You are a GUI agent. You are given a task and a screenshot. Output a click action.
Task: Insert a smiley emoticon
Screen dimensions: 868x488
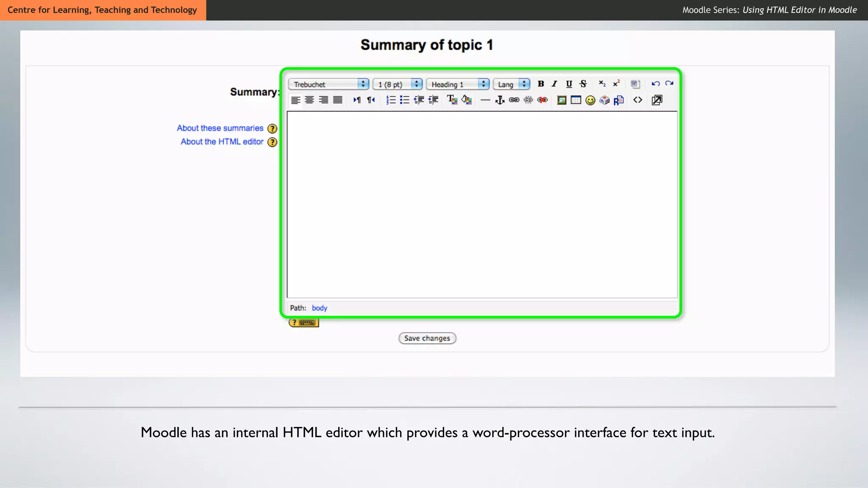pos(590,100)
